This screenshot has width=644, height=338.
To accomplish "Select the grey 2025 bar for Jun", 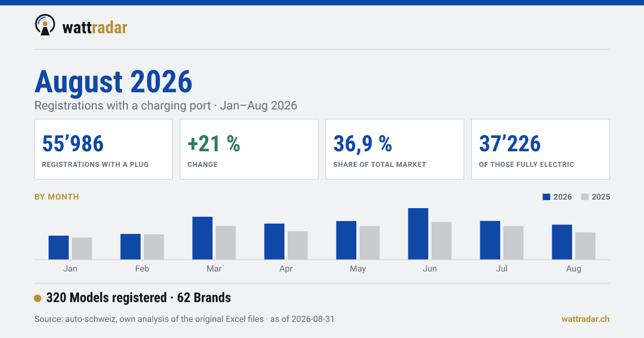I will point(442,241).
